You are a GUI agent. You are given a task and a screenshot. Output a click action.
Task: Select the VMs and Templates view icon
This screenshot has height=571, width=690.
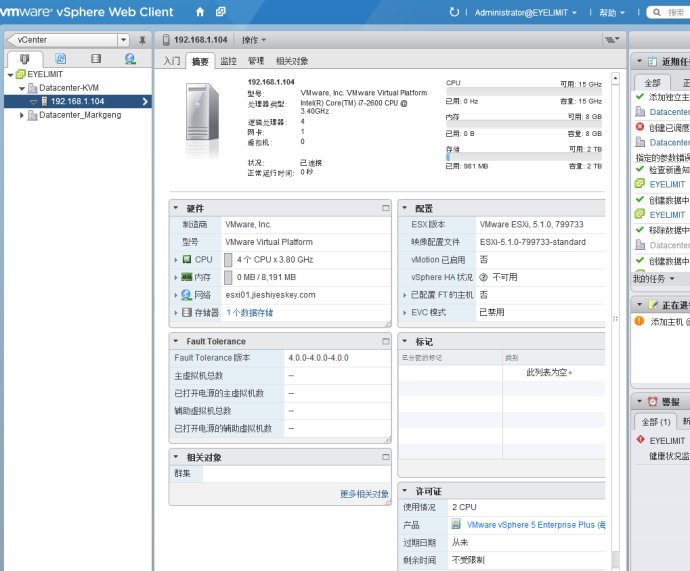click(x=61, y=59)
